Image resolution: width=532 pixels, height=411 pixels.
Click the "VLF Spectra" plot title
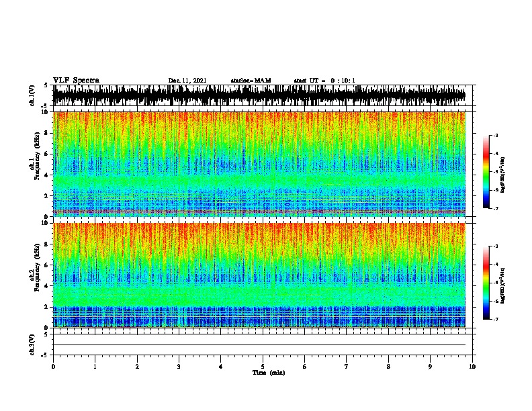76,81
